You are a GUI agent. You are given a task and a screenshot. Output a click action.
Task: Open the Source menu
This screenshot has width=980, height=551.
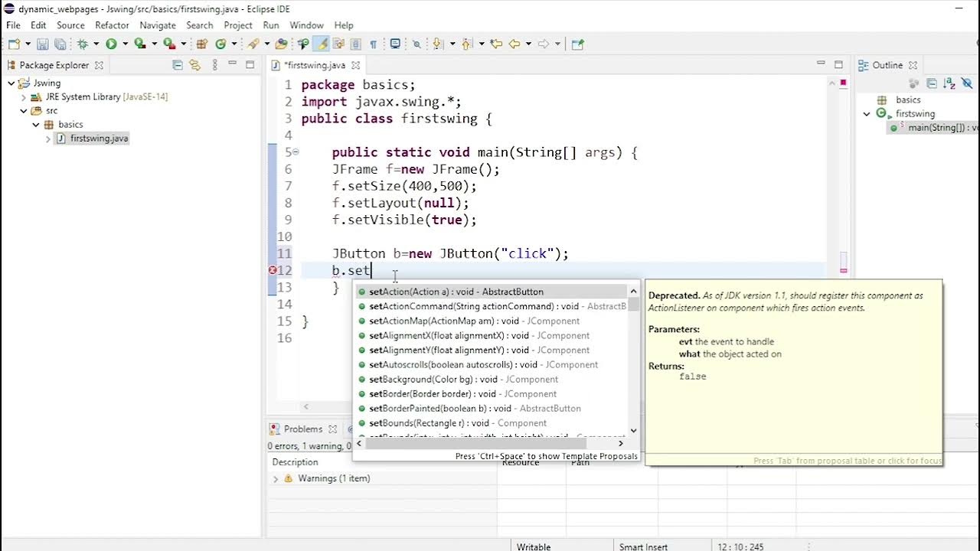pos(70,25)
